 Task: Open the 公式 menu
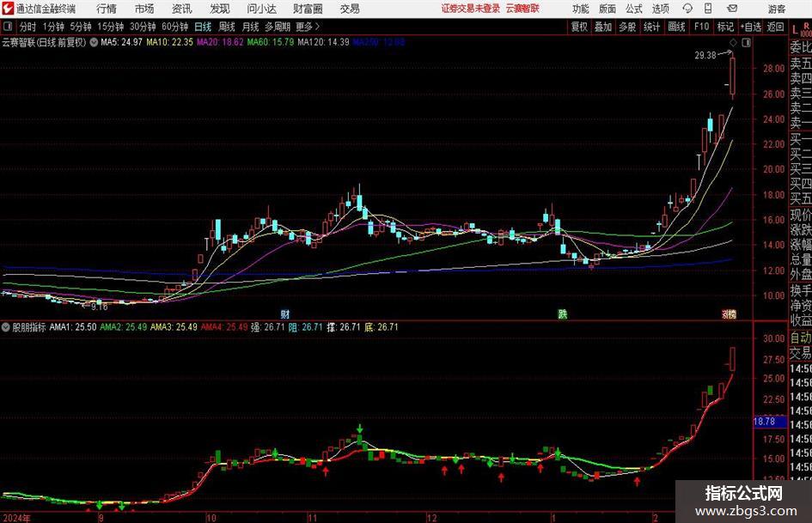point(634,9)
